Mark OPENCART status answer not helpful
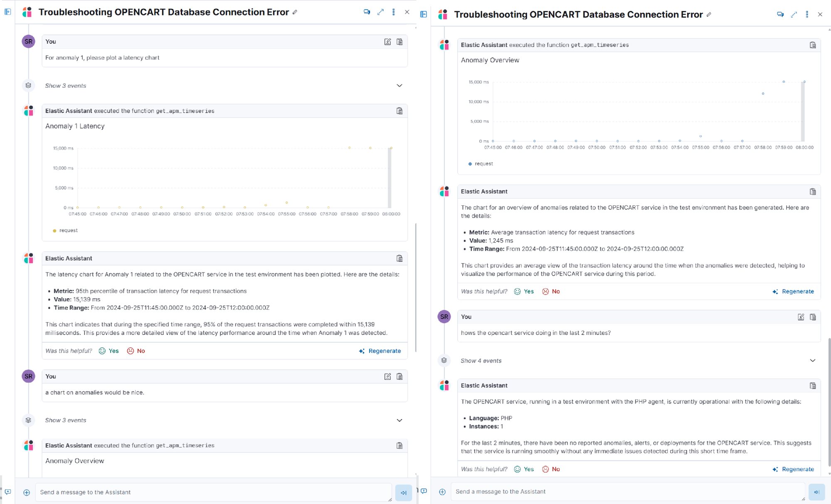The height and width of the screenshot is (504, 831). (x=551, y=470)
